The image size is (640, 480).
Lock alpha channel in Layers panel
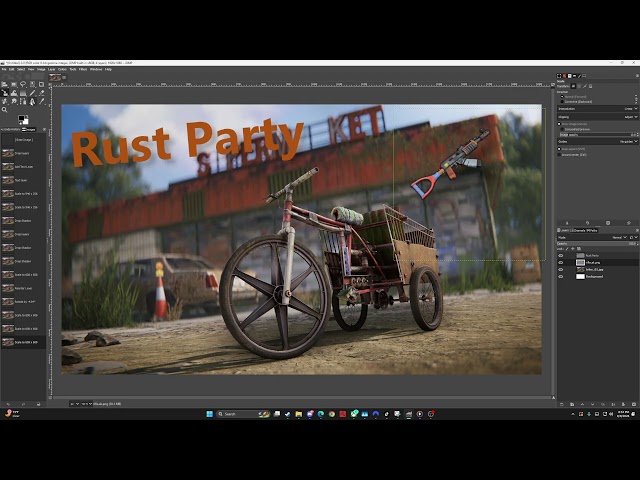pyautogui.click(x=579, y=249)
